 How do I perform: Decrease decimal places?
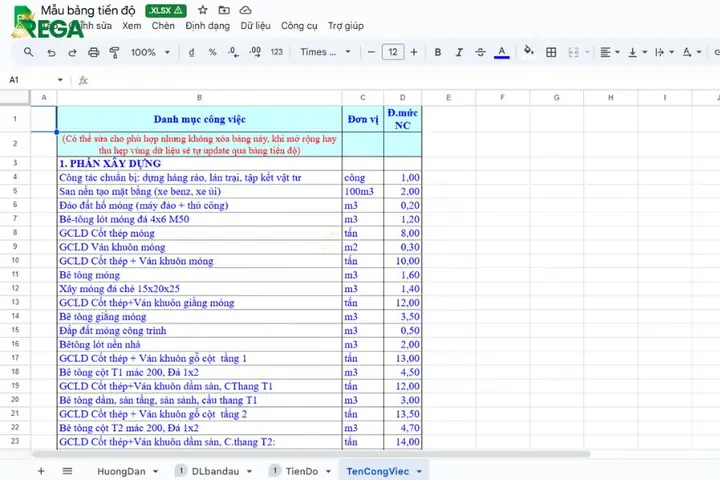(233, 52)
